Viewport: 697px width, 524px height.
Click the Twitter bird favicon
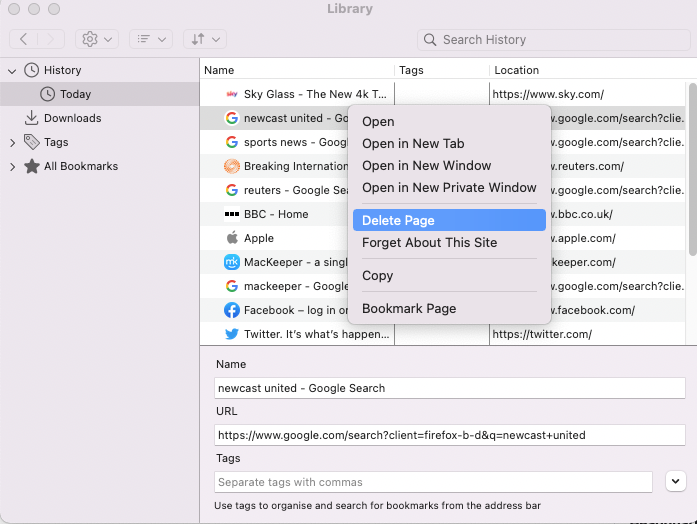(x=232, y=334)
